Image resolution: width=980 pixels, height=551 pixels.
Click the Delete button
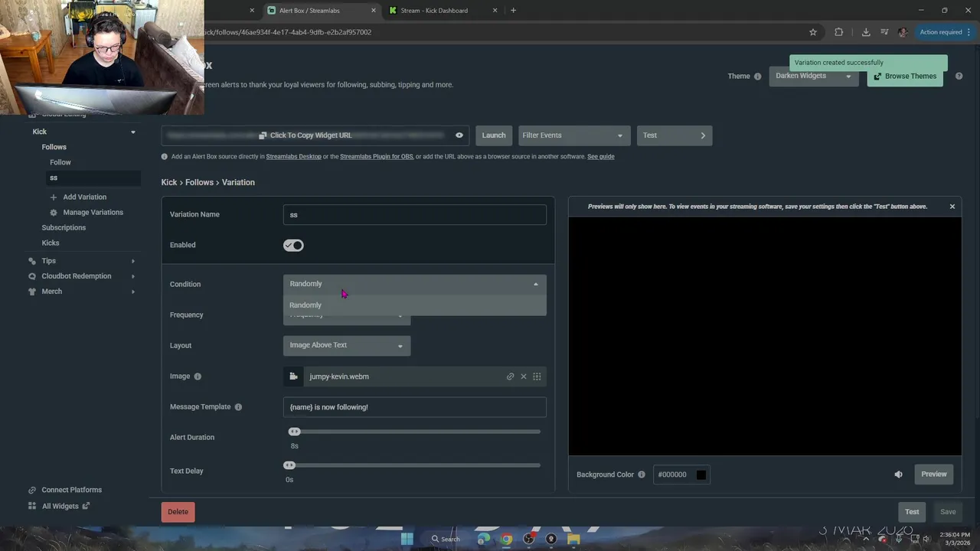pyautogui.click(x=178, y=512)
